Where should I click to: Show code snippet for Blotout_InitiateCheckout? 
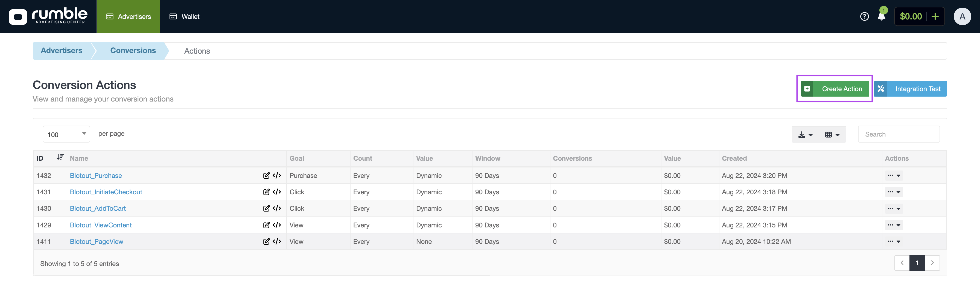coord(277,192)
